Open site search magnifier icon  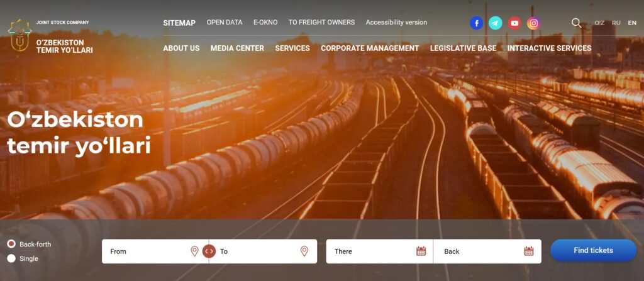tap(576, 23)
